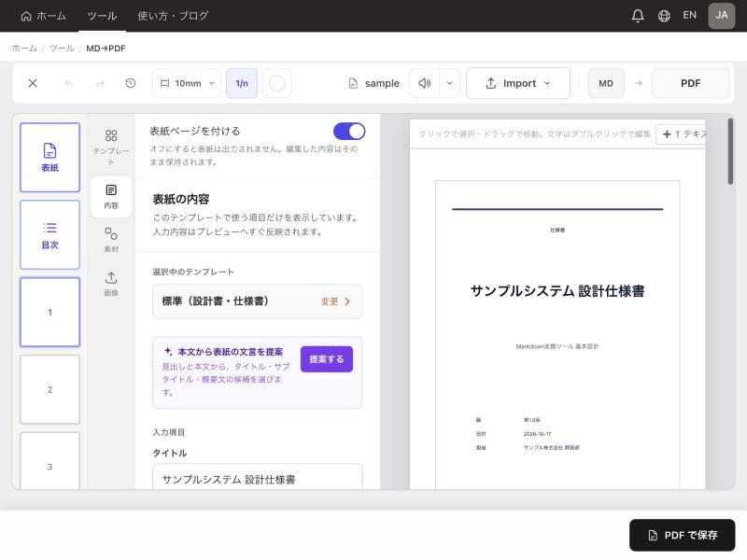Click the タイトル input field

point(258,477)
